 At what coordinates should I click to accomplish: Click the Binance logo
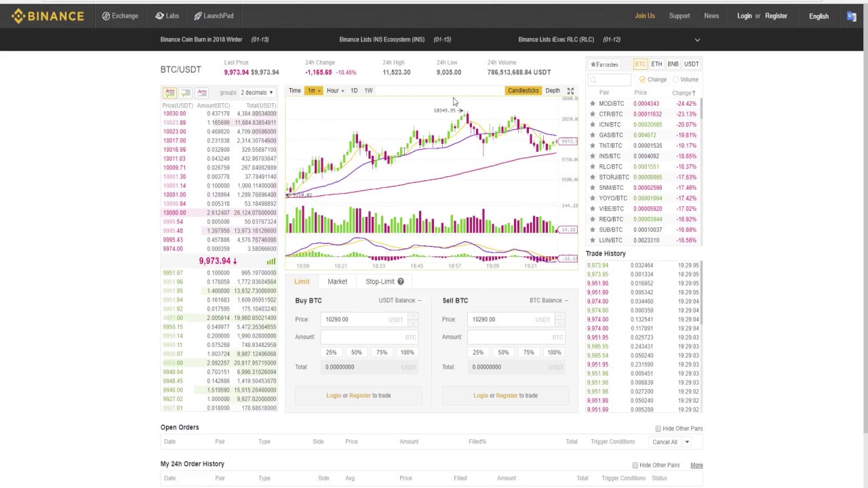coord(47,16)
